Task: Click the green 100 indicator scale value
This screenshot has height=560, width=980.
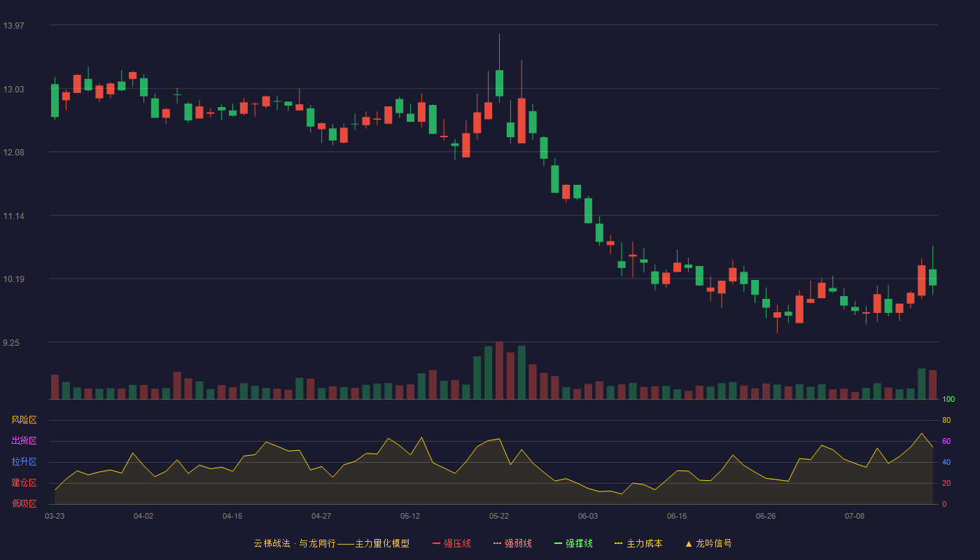Action: click(948, 400)
